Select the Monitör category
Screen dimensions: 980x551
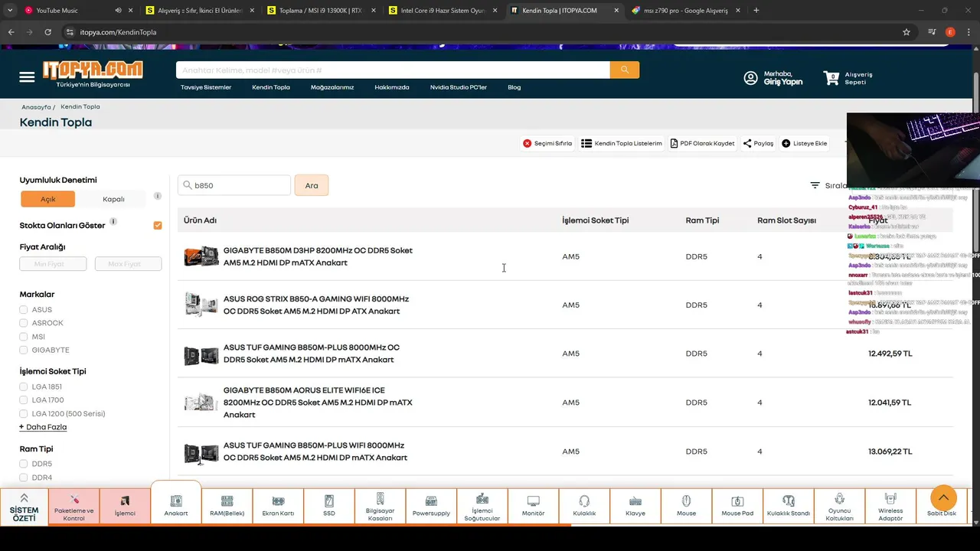coord(533,507)
